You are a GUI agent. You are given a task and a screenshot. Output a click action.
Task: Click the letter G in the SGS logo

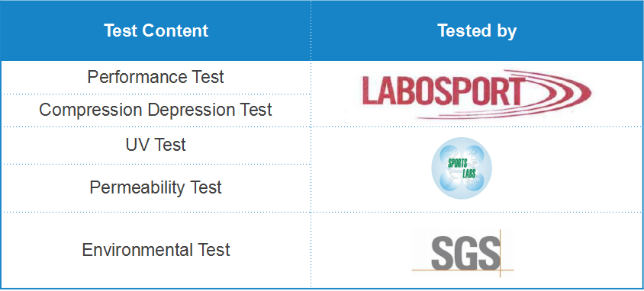[x=466, y=253]
